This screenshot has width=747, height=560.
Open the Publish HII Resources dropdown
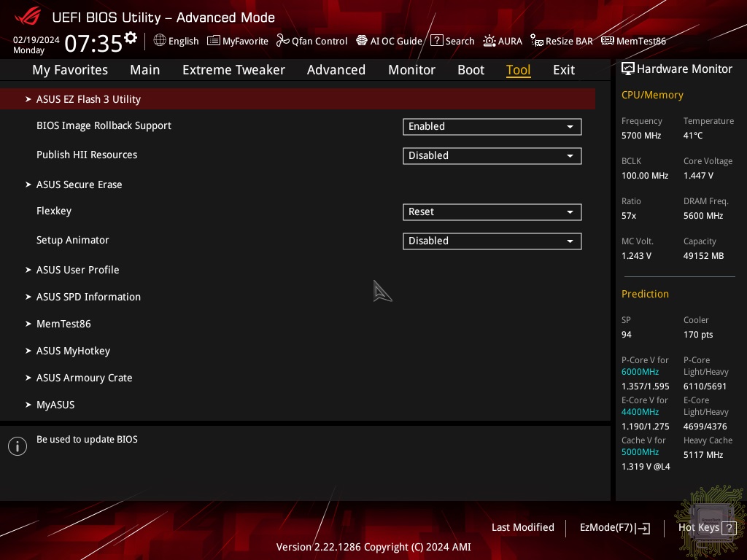tap(492, 156)
